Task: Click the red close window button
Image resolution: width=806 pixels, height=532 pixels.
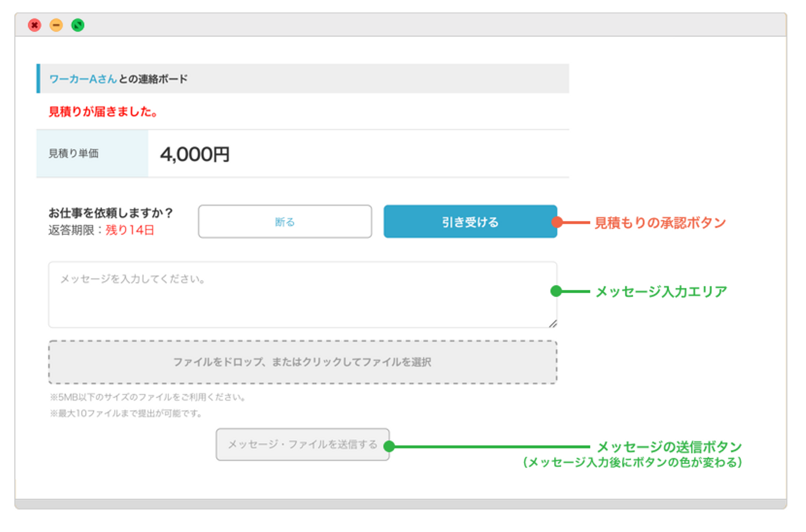Action: 35,25
